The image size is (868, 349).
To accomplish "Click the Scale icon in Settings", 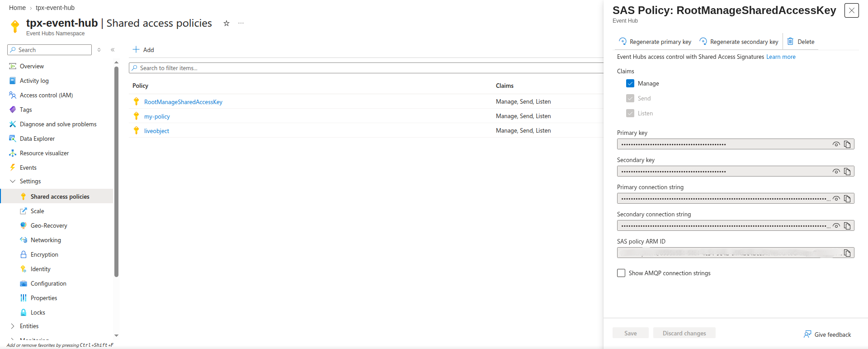I will [24, 211].
